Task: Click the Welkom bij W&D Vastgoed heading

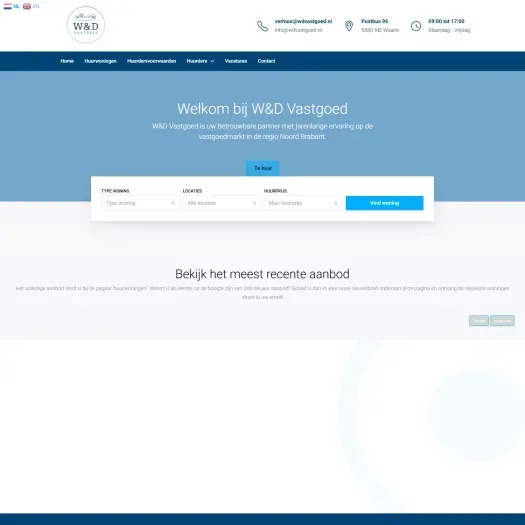Action: (x=262, y=109)
